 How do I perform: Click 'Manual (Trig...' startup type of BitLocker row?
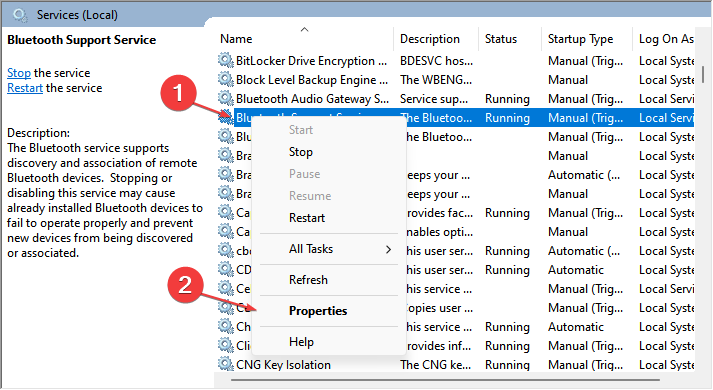point(585,61)
